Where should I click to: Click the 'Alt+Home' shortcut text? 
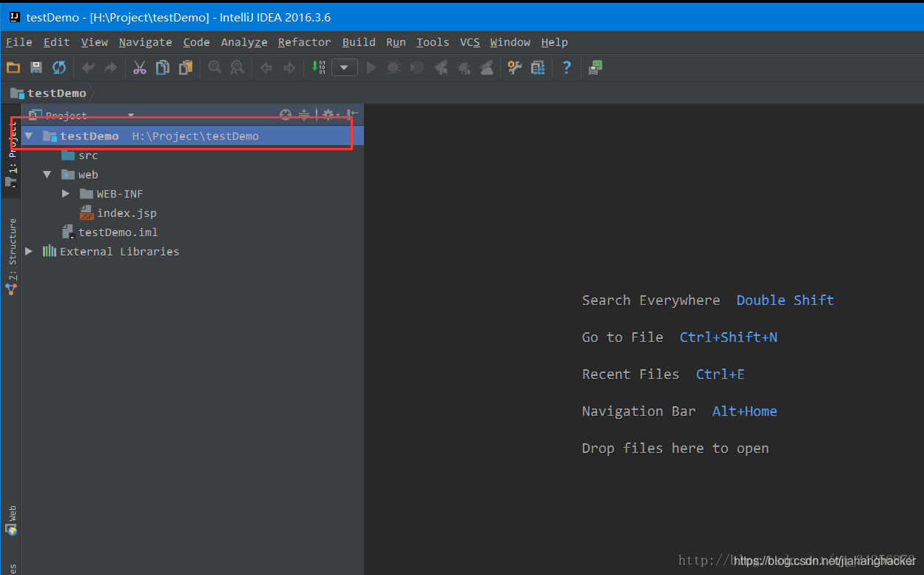point(744,411)
